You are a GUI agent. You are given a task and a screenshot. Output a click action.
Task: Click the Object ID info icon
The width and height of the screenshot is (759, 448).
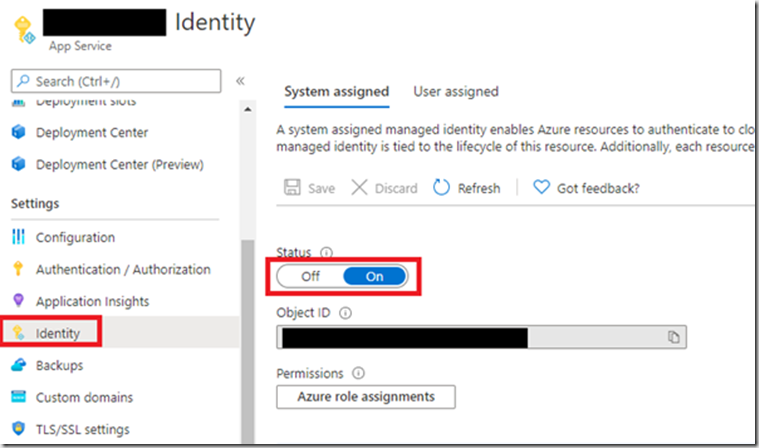(345, 313)
